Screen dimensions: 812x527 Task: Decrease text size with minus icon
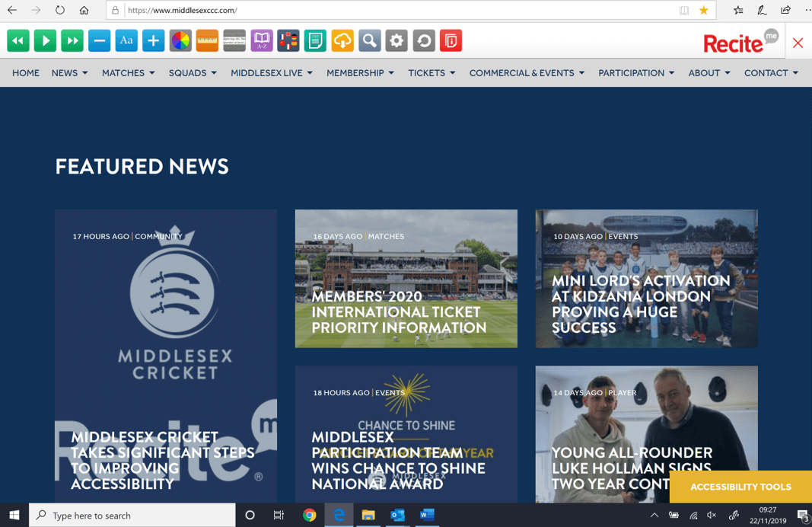(x=100, y=40)
